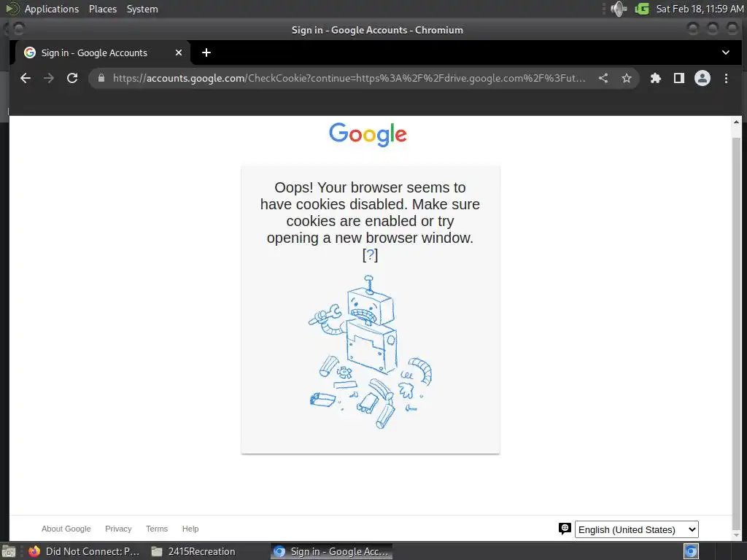
Task: Click the browser back arrow
Action: pos(26,78)
